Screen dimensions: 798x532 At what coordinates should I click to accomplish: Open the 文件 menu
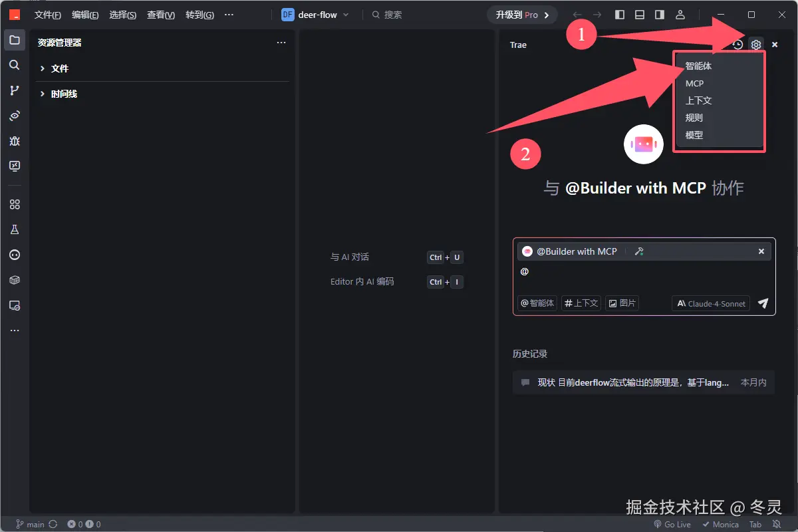click(47, 15)
